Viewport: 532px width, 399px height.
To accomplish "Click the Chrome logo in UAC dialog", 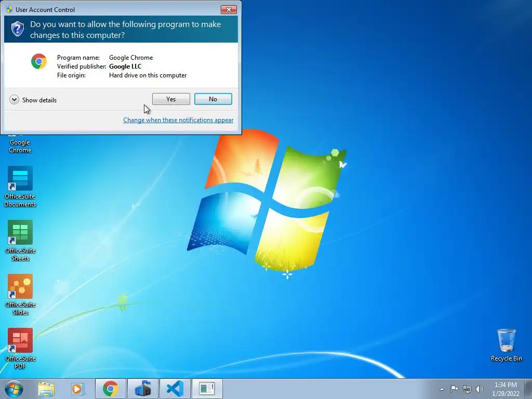I will [x=38, y=61].
